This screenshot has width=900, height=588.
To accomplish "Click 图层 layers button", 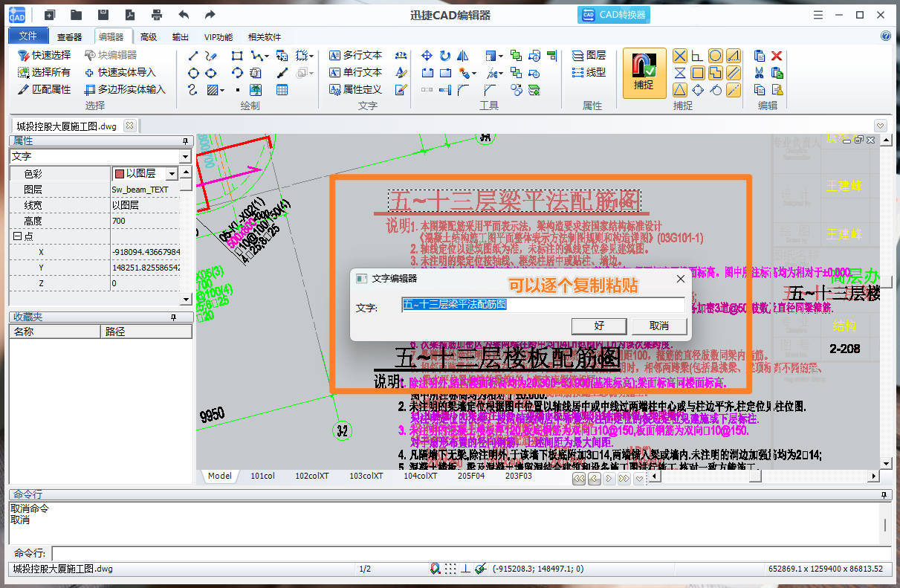I will click(x=589, y=56).
